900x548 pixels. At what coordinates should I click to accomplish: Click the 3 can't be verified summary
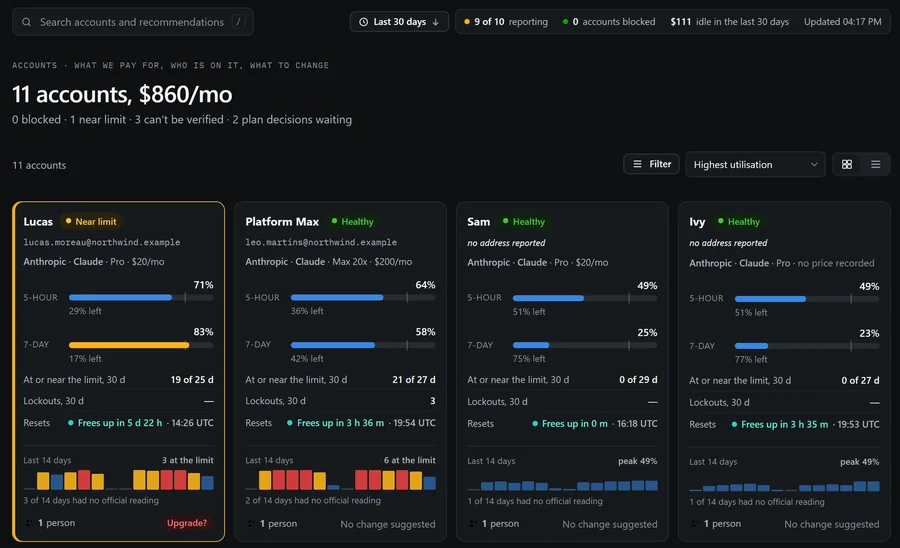click(x=179, y=119)
